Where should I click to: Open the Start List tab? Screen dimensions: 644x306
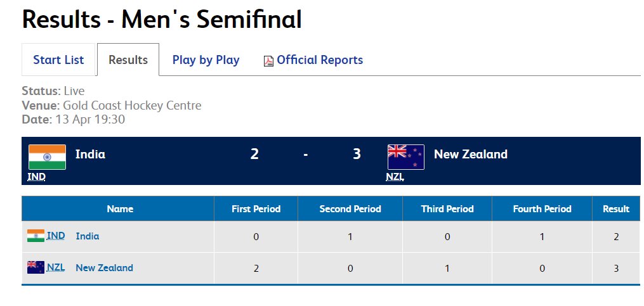58,60
